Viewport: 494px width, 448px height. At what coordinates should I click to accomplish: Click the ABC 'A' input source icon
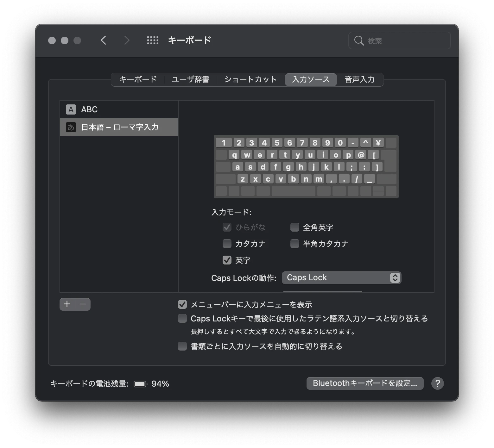[71, 109]
